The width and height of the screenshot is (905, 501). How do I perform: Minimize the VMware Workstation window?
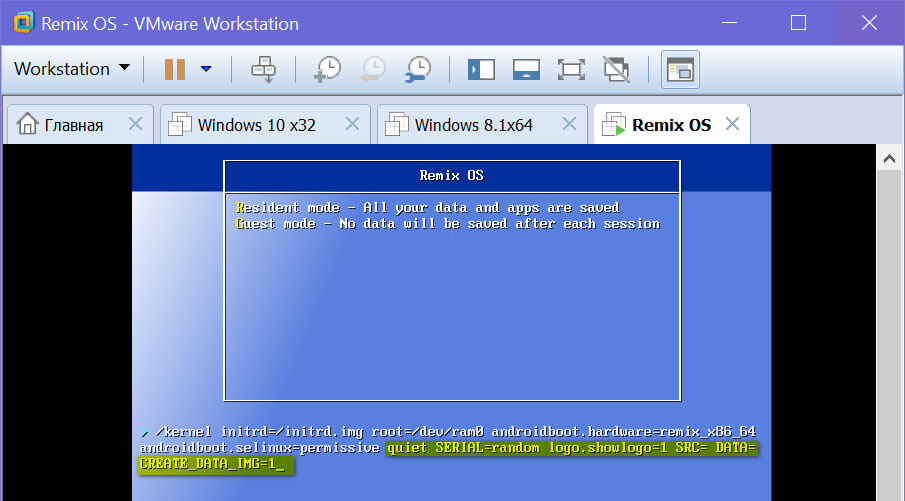(730, 23)
